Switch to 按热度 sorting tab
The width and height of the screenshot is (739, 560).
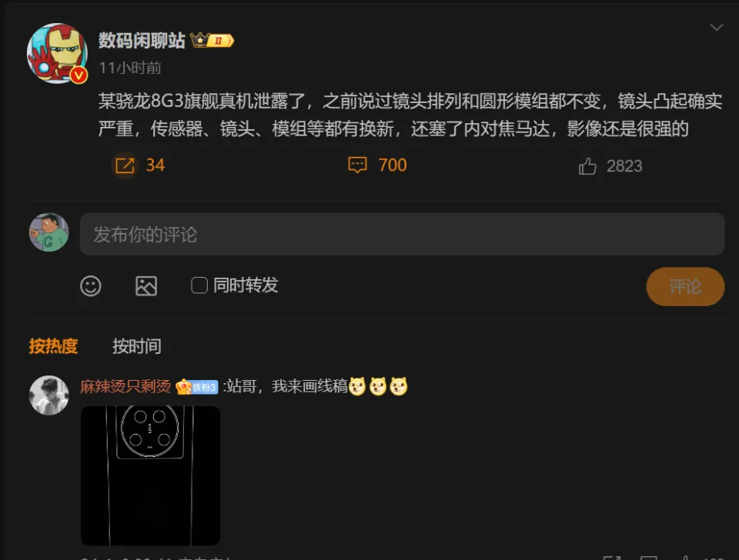(53, 346)
